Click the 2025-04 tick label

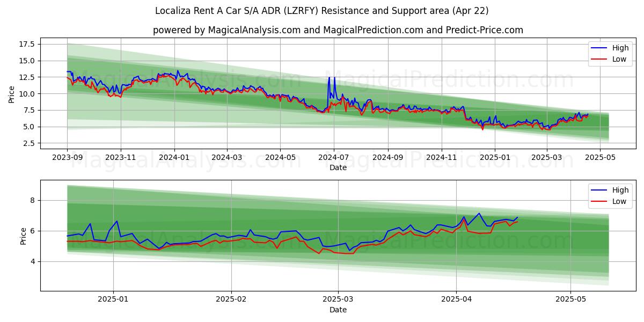[x=457, y=300]
